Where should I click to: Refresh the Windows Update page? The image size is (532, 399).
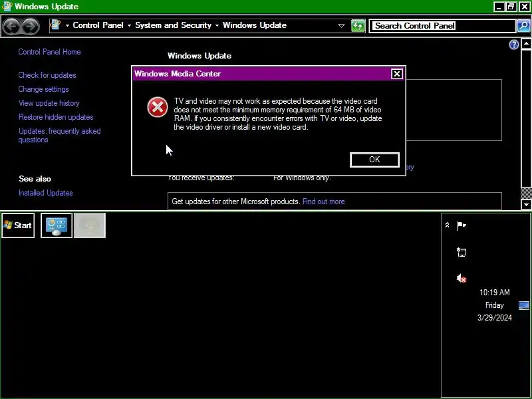click(358, 26)
